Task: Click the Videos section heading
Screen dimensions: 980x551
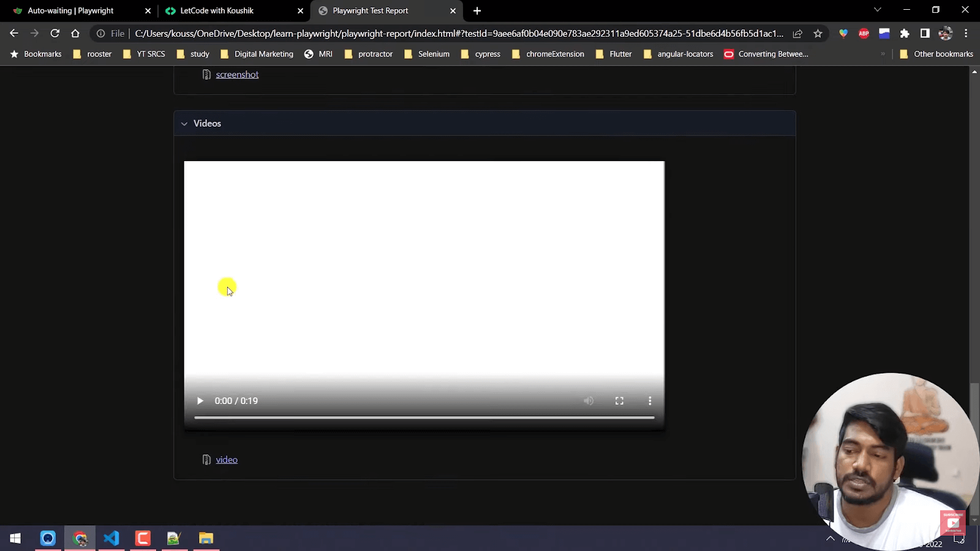Action: (207, 124)
